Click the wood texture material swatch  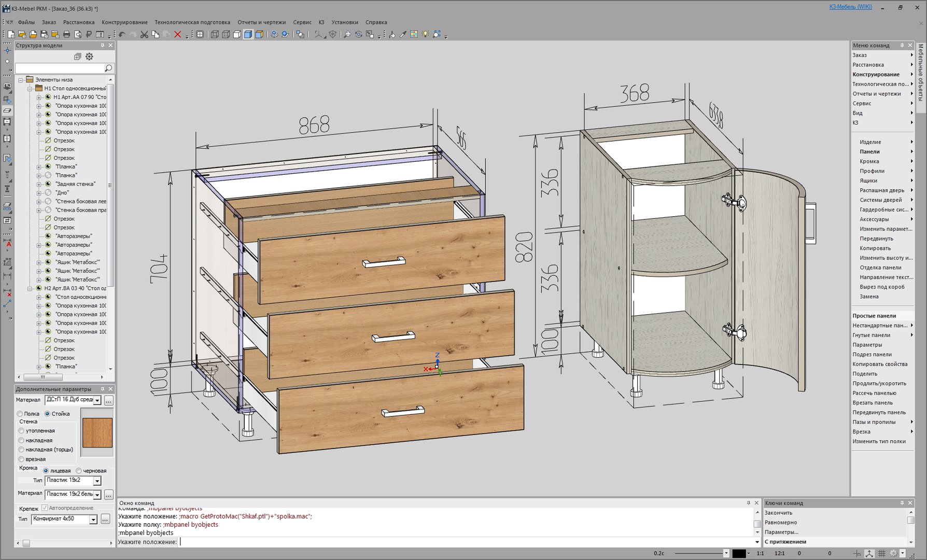(97, 432)
